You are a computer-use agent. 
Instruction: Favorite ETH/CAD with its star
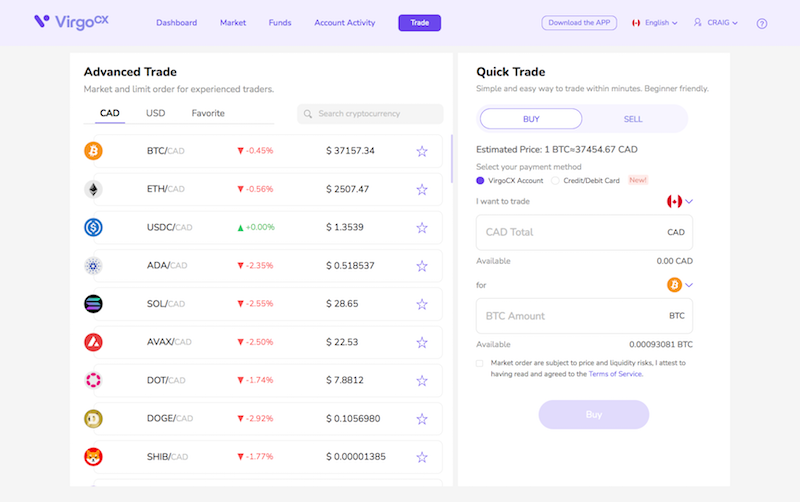(x=422, y=189)
